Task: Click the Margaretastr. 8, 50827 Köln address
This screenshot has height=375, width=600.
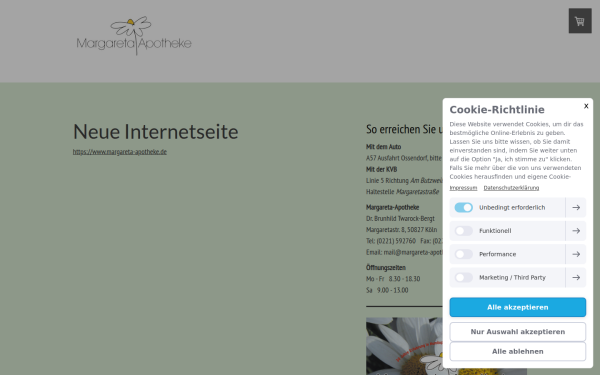Action: (x=401, y=230)
